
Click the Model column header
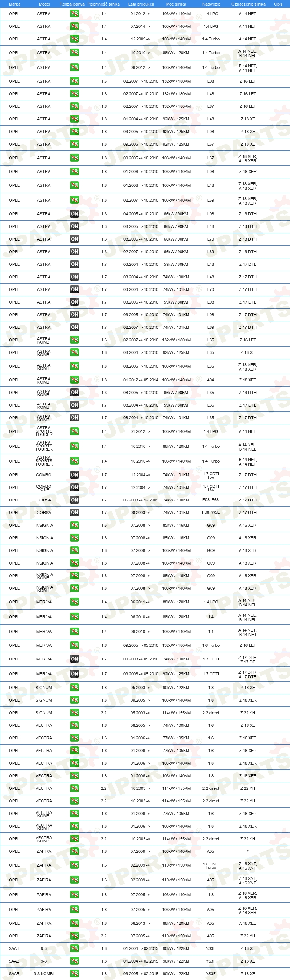(44, 4)
